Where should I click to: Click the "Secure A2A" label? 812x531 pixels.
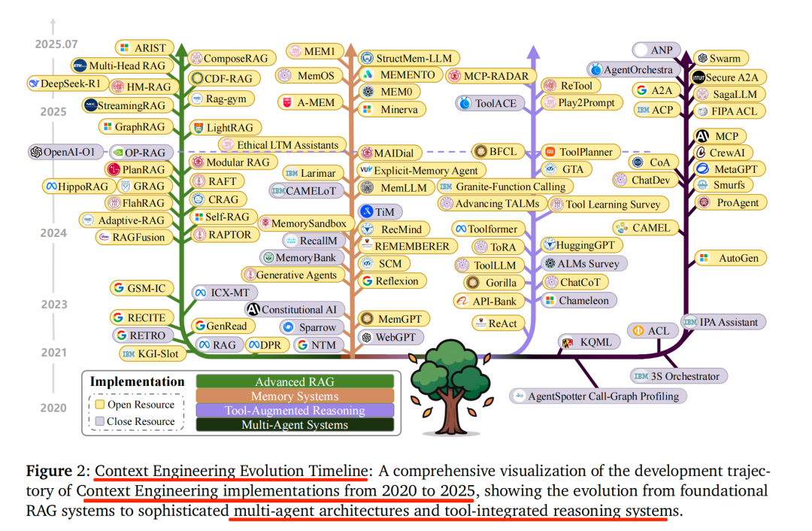click(x=728, y=77)
